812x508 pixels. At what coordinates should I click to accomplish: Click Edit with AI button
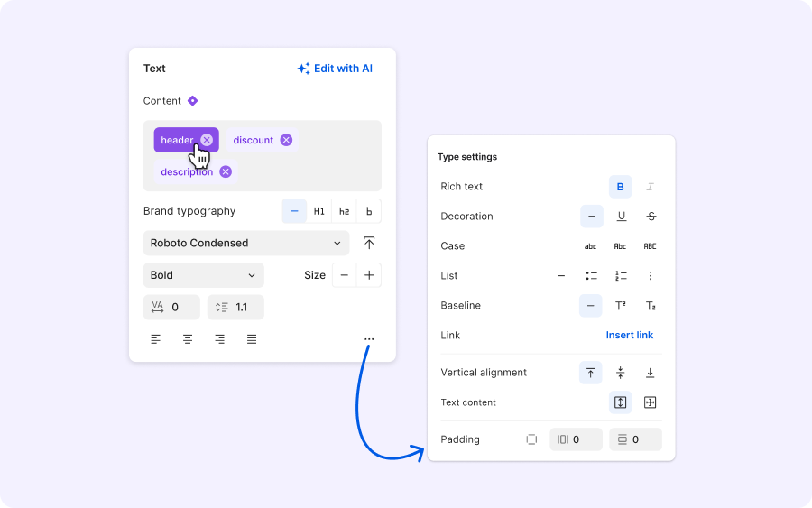(x=335, y=69)
